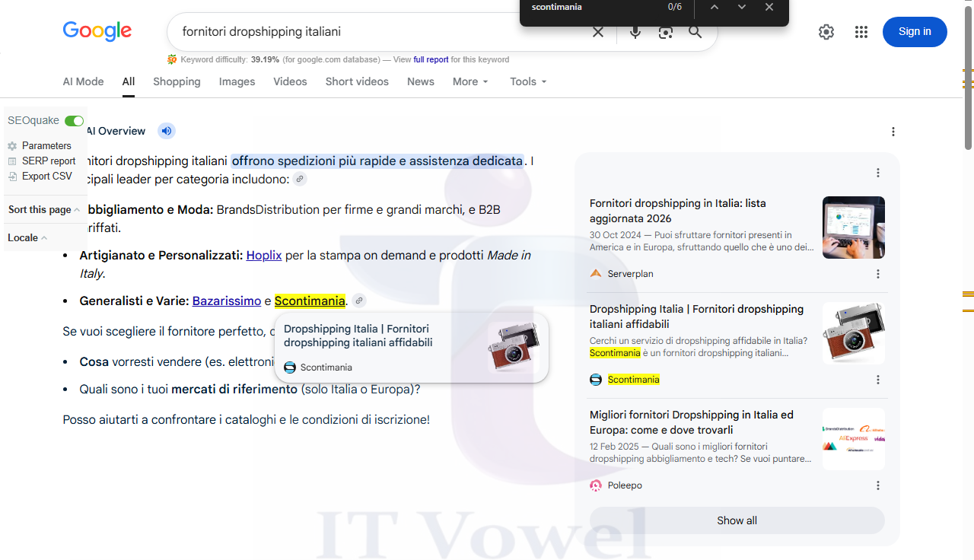Switch to AI Mode tab
The width and height of the screenshot is (974, 560).
click(x=83, y=81)
